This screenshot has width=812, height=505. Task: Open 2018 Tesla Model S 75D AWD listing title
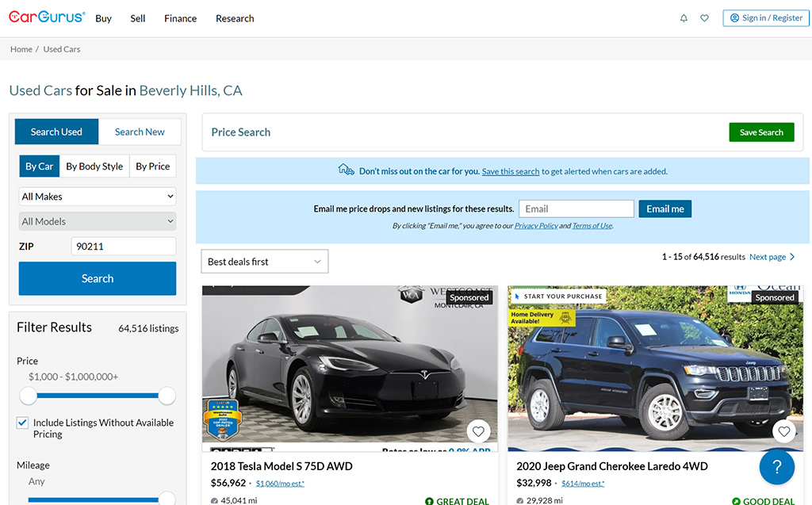pyautogui.click(x=282, y=466)
